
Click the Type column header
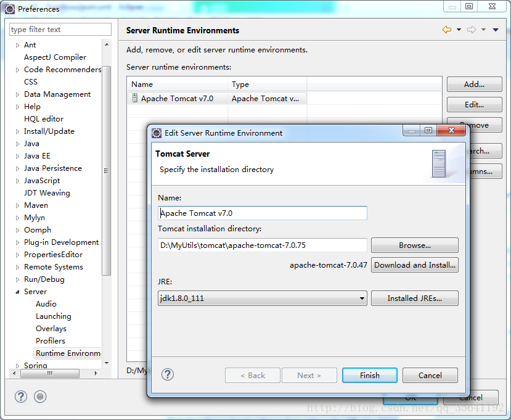click(x=268, y=84)
